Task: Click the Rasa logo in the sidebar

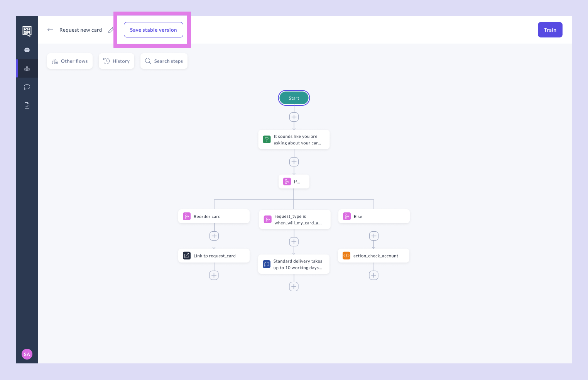Action: (x=27, y=31)
